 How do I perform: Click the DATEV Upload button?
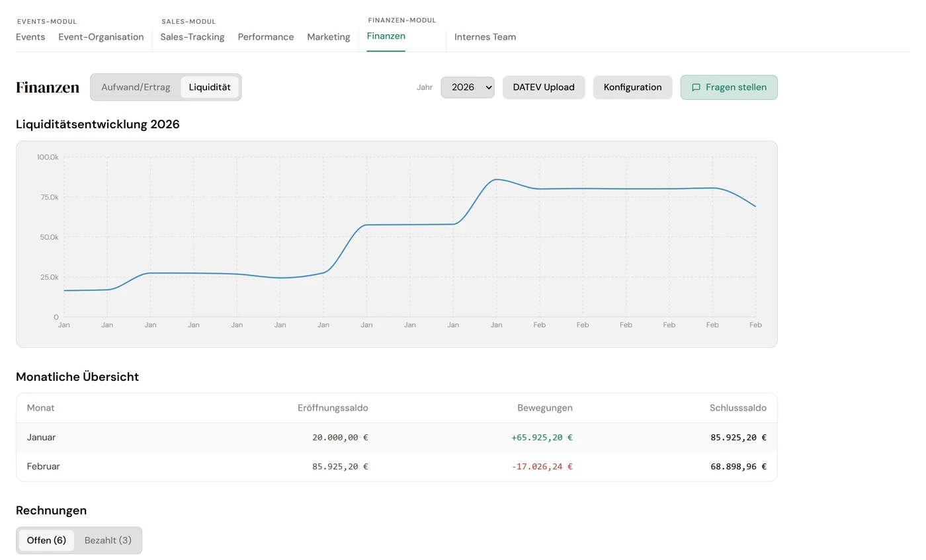click(544, 87)
